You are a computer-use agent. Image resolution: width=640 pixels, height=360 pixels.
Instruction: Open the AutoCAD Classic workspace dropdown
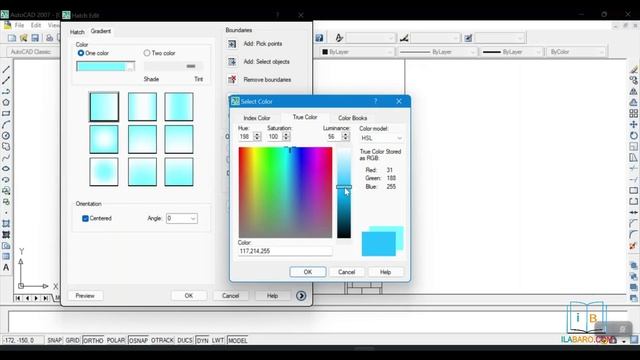(x=33, y=52)
